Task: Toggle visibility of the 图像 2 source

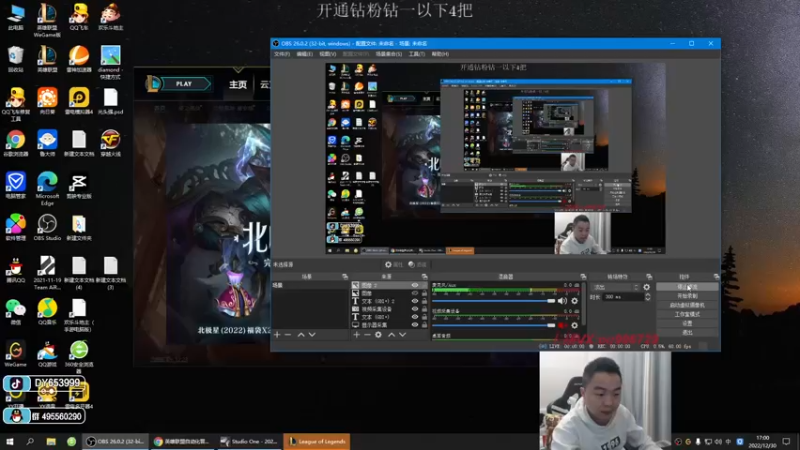Action: tap(415, 285)
